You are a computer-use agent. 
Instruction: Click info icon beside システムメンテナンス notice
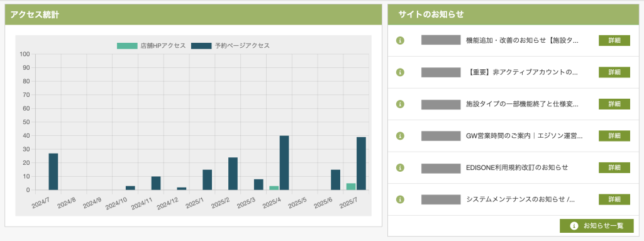point(401,199)
